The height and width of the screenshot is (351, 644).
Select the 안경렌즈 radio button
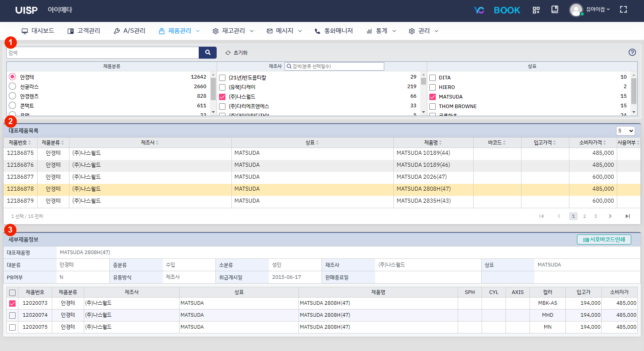pyautogui.click(x=12, y=96)
